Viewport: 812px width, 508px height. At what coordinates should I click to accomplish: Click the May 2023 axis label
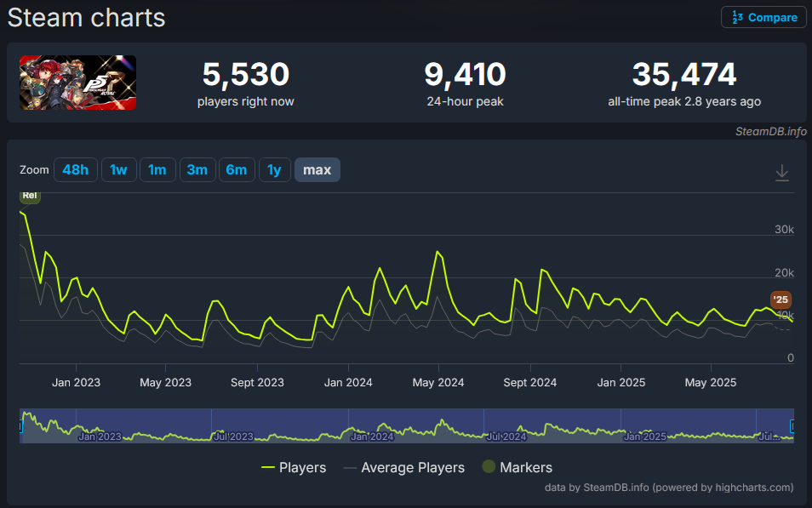point(166,383)
